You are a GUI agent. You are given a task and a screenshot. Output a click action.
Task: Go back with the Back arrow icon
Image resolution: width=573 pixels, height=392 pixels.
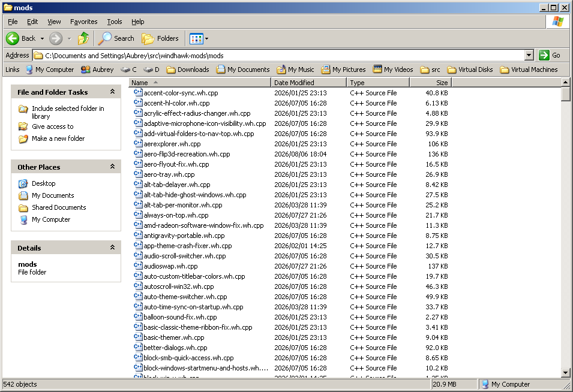click(13, 38)
